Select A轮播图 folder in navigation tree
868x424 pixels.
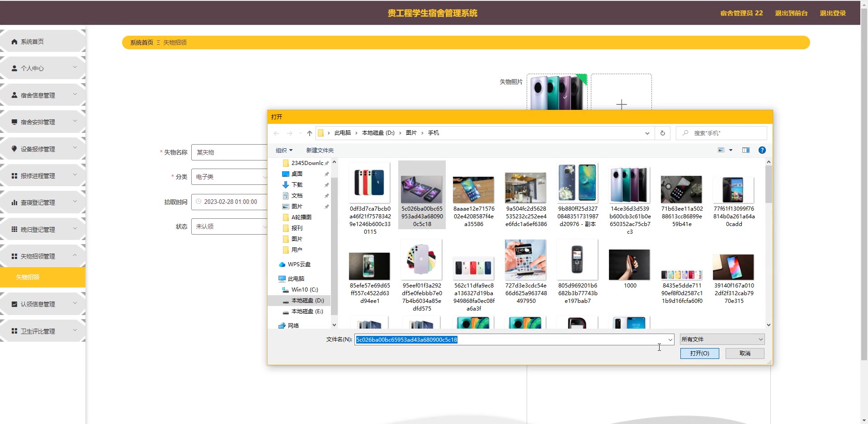301,217
